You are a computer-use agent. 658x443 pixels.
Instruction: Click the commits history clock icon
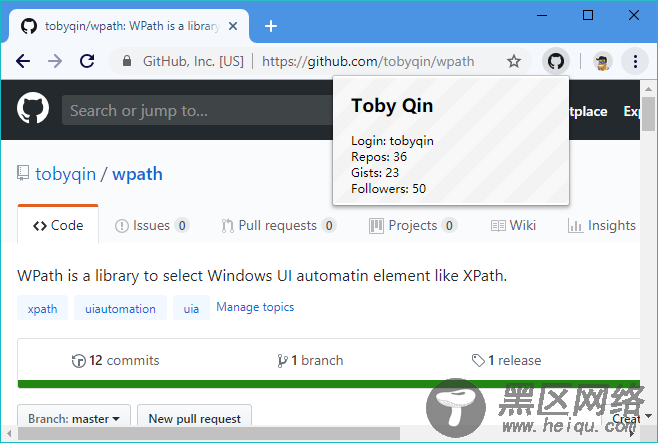78,361
